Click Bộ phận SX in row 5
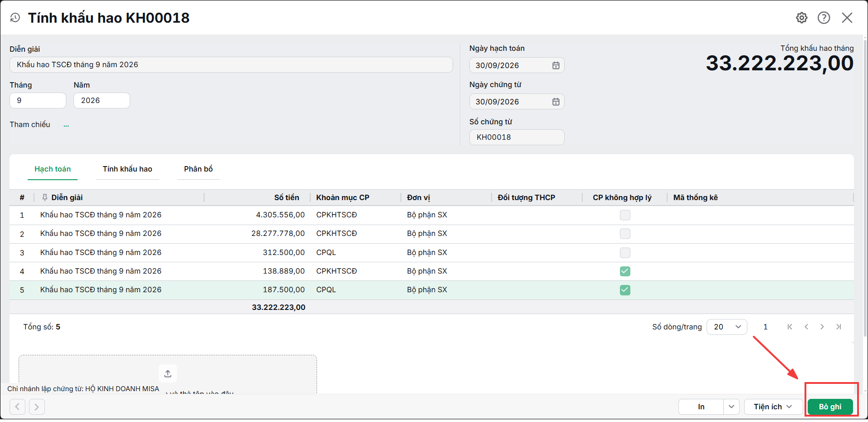The height and width of the screenshot is (422, 868). click(427, 290)
